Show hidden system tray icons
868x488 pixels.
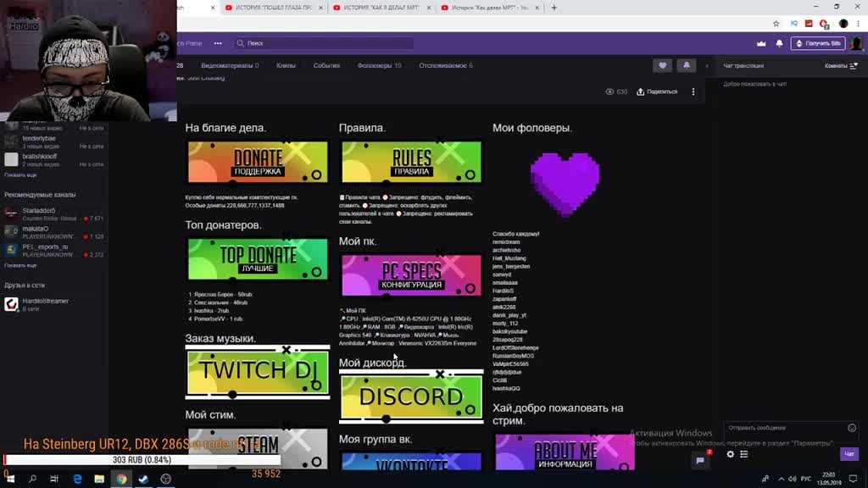(781, 479)
